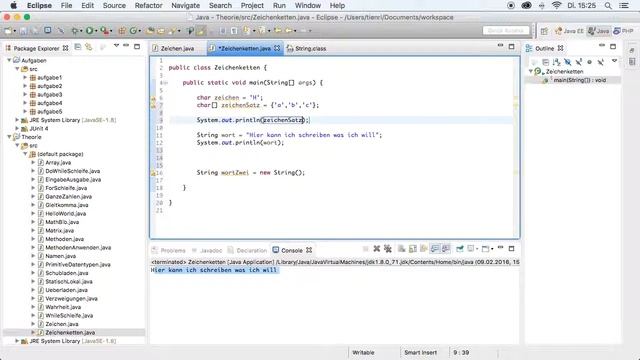640x360 pixels.
Task: Toggle Hide Static Members in Outline toolbar
Action: tap(579, 62)
